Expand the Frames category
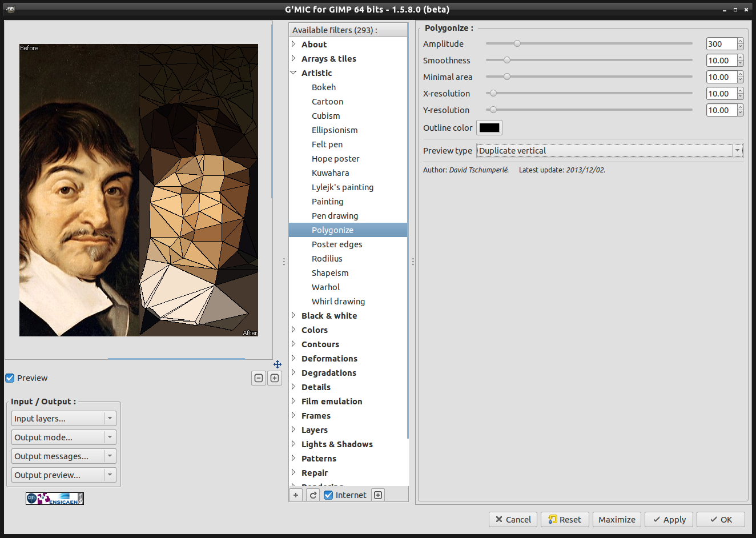The image size is (756, 538). coord(293,415)
